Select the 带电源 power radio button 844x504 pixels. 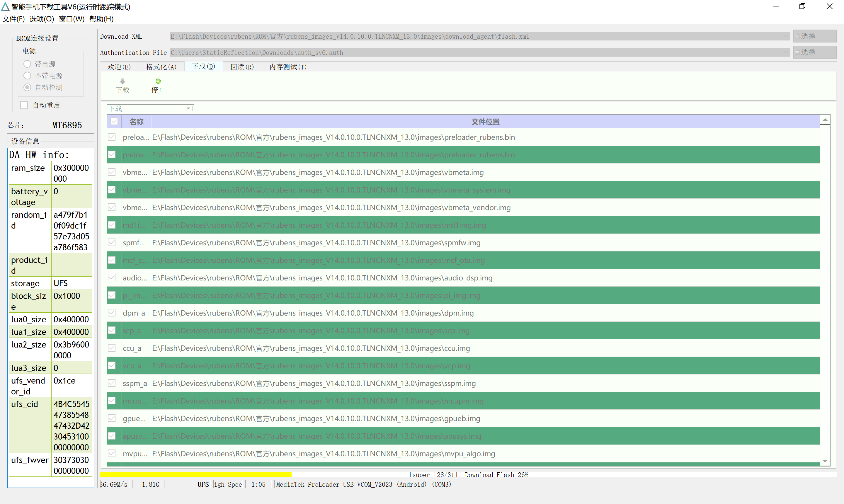28,64
